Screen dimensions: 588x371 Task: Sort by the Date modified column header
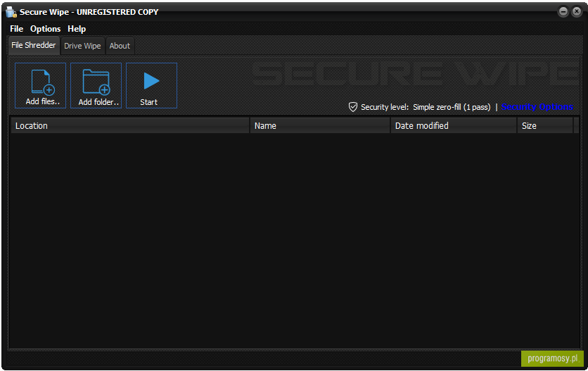coord(454,126)
